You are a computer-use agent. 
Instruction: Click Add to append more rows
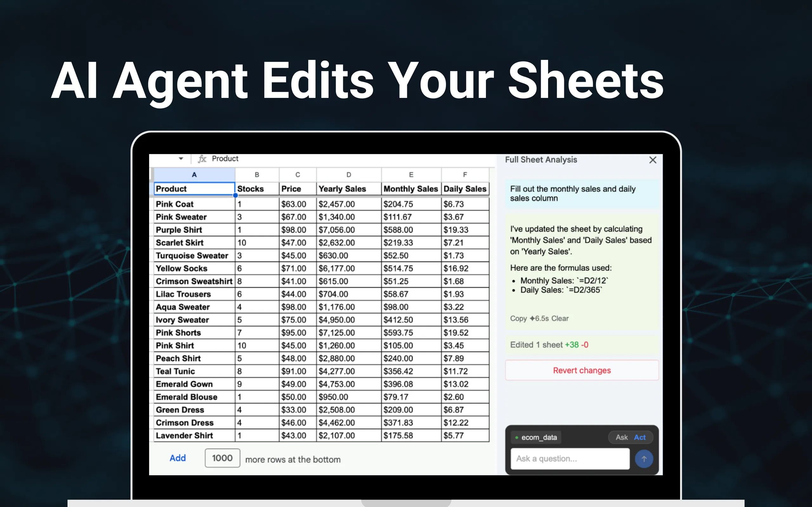click(x=178, y=458)
